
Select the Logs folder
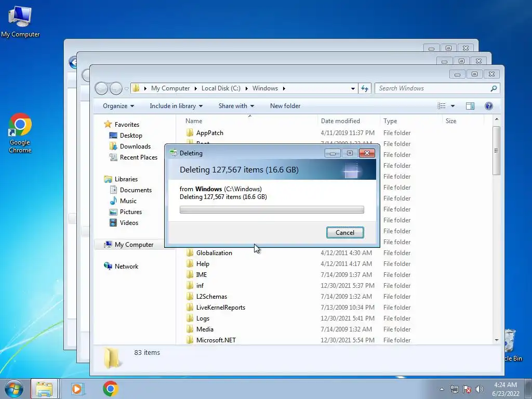tap(203, 318)
